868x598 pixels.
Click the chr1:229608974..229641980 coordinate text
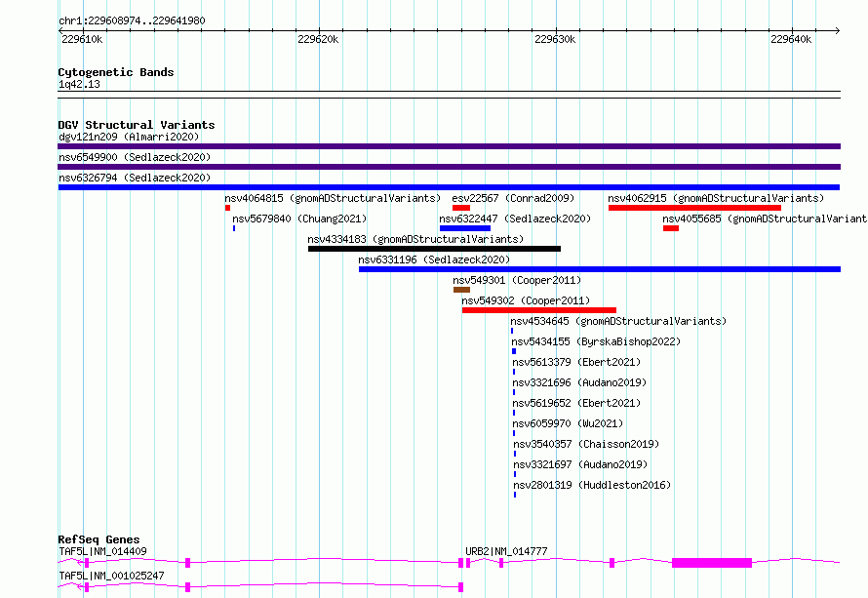click(132, 20)
